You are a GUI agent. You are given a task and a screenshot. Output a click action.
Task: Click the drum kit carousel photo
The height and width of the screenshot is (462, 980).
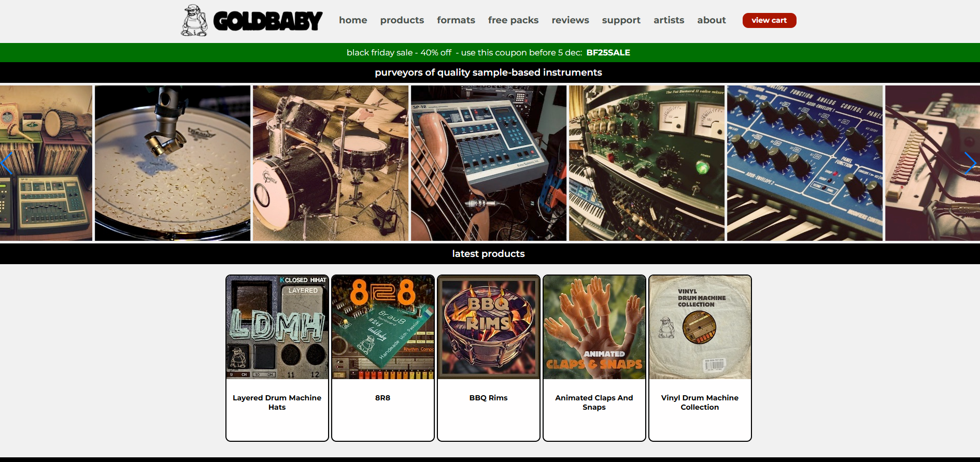click(x=331, y=163)
